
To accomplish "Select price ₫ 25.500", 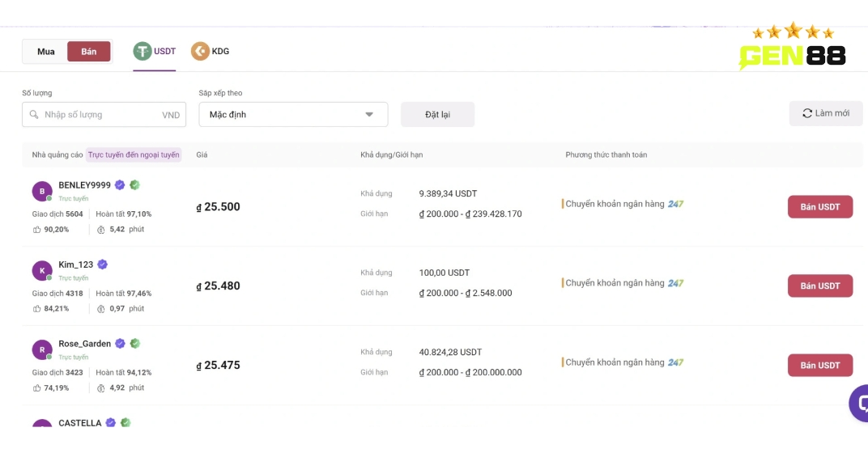I will click(218, 207).
